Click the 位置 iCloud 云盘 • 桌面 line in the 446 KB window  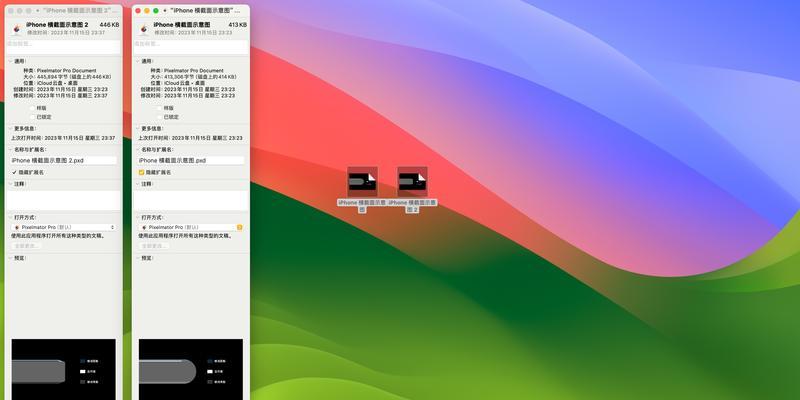51,83
